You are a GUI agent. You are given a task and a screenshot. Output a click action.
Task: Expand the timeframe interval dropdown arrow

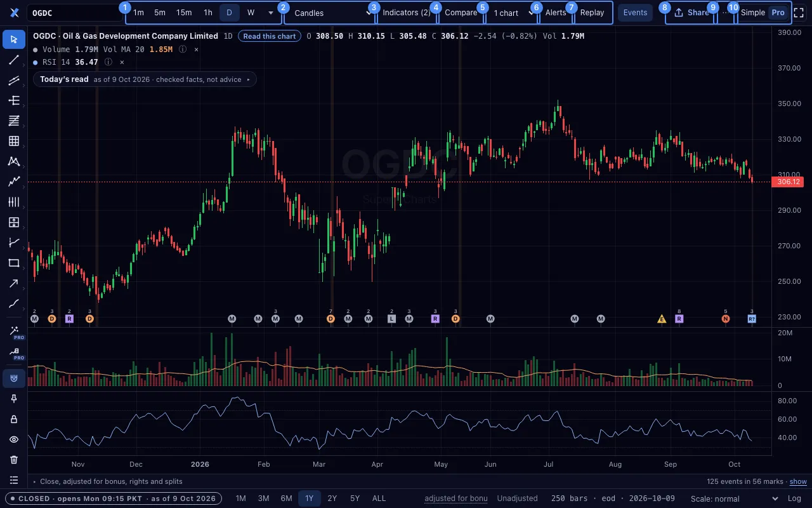[x=271, y=13]
